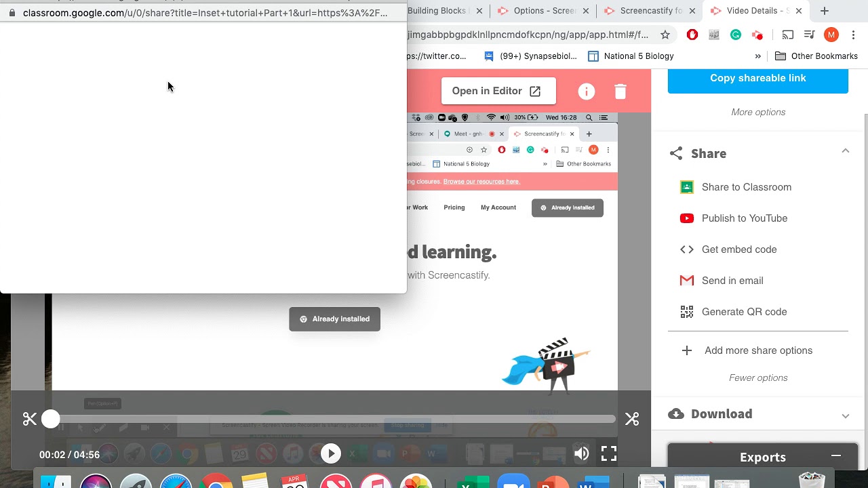Show hidden bookmarks chevron
868x488 pixels.
[x=757, y=56]
